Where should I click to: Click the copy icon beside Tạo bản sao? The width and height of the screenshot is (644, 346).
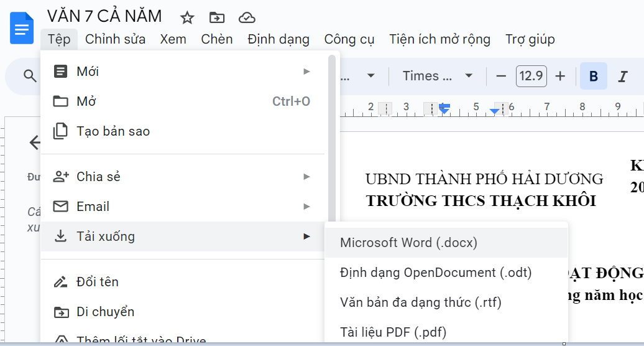click(x=60, y=131)
